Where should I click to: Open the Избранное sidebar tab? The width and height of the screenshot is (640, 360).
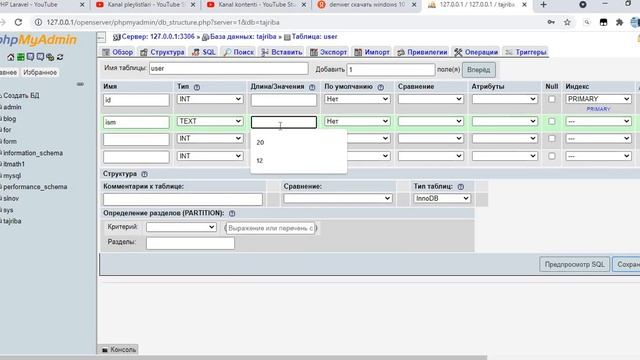pos(40,73)
